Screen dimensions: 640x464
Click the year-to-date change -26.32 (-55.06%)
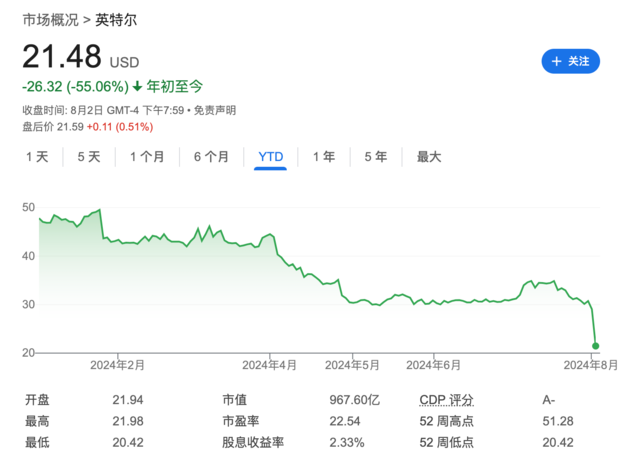coord(76,87)
